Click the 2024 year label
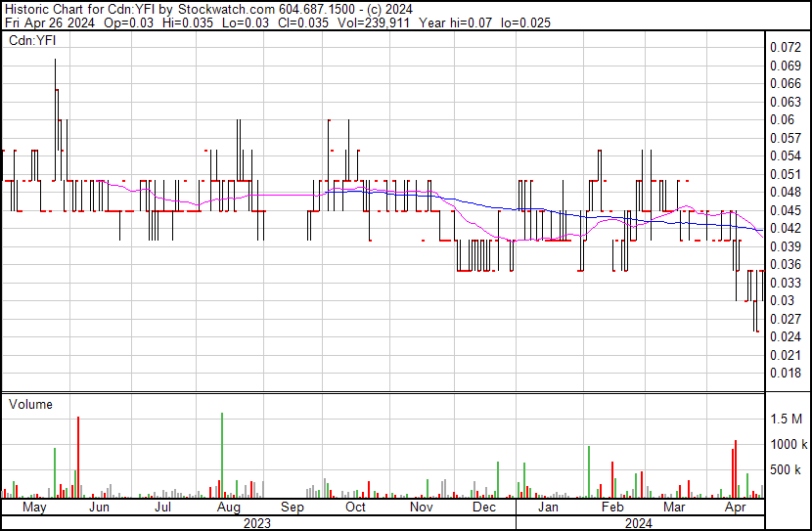Screen dimensions: 812x531 click(x=638, y=522)
